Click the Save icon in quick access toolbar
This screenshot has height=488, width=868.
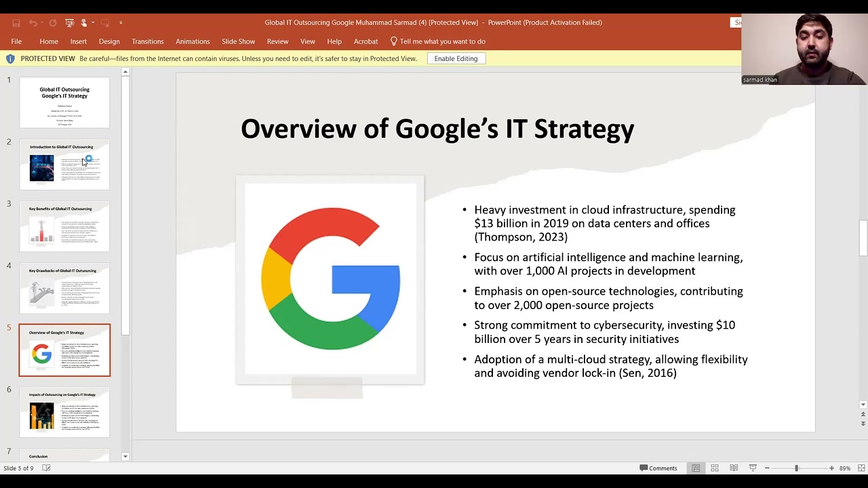[16, 22]
